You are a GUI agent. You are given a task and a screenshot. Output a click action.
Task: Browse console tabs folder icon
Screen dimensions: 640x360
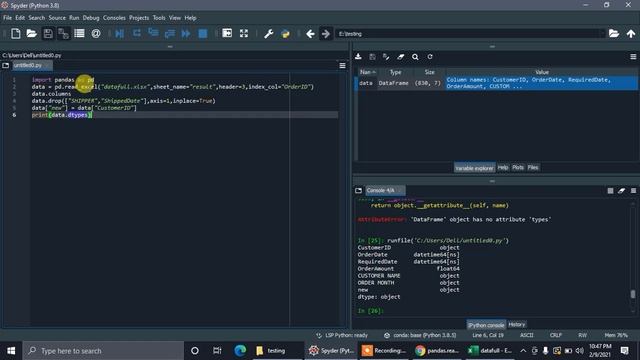point(358,190)
